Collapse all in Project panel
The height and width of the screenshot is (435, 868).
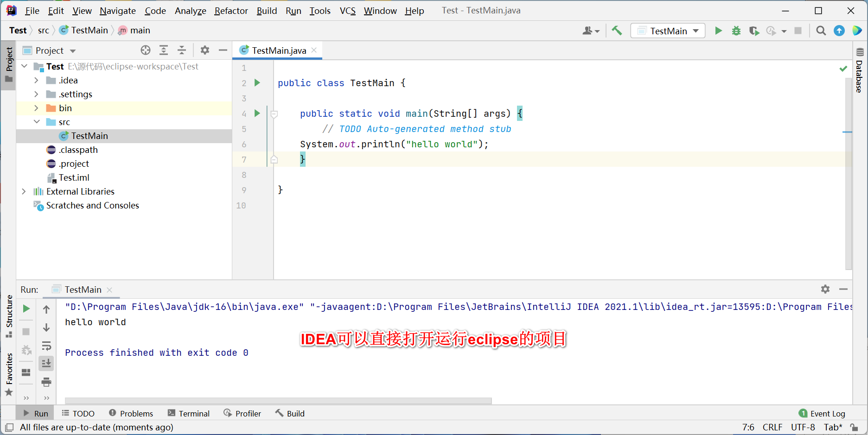pos(182,50)
